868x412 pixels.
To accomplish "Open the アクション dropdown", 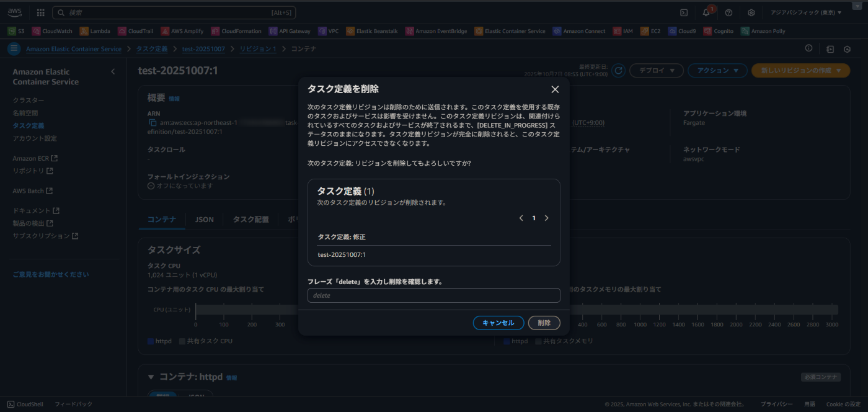I will point(717,71).
